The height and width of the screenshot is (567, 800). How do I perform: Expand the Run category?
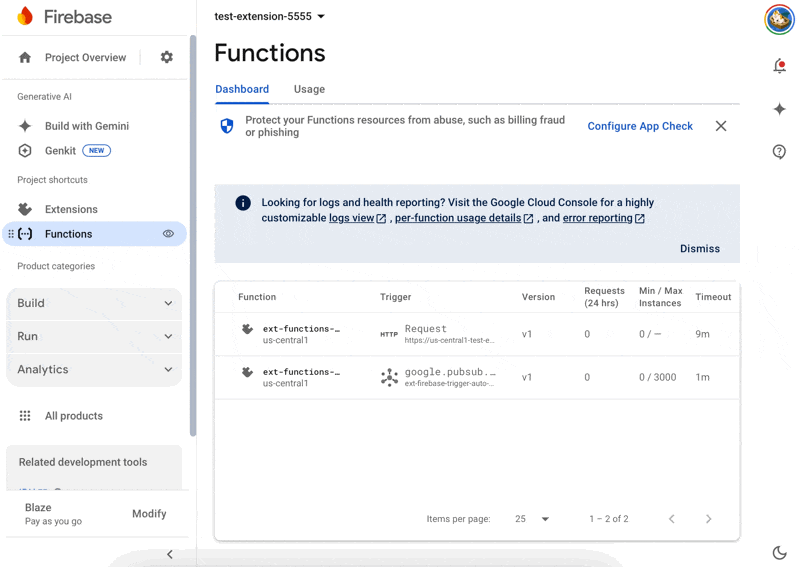(94, 336)
